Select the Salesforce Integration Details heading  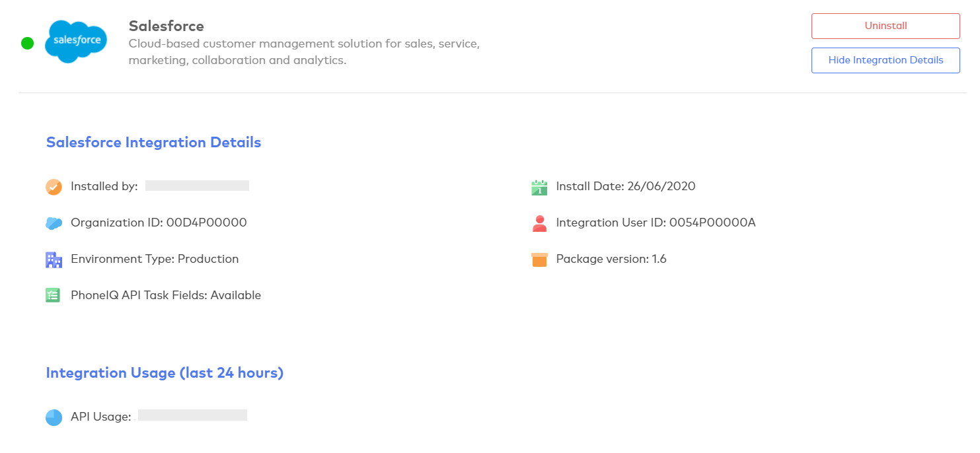point(153,143)
